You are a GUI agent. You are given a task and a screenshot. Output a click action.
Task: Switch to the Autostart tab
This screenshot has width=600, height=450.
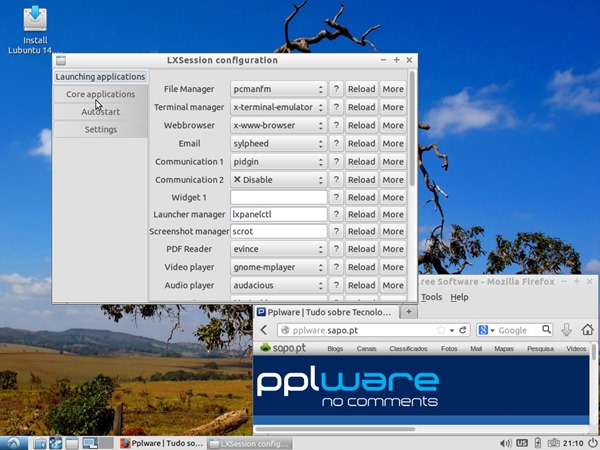coord(100,112)
